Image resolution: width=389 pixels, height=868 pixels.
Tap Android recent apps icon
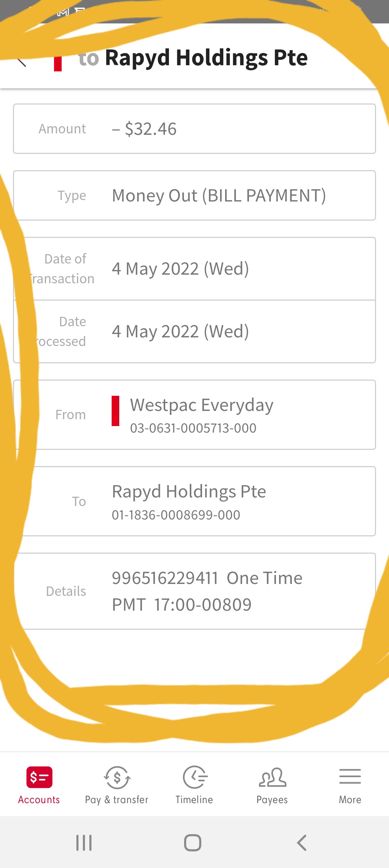point(84,843)
